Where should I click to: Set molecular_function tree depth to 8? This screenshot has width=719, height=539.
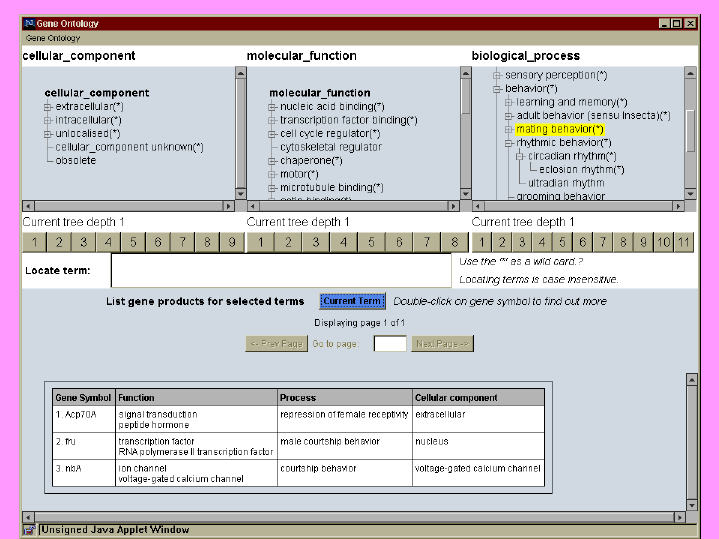pos(454,242)
